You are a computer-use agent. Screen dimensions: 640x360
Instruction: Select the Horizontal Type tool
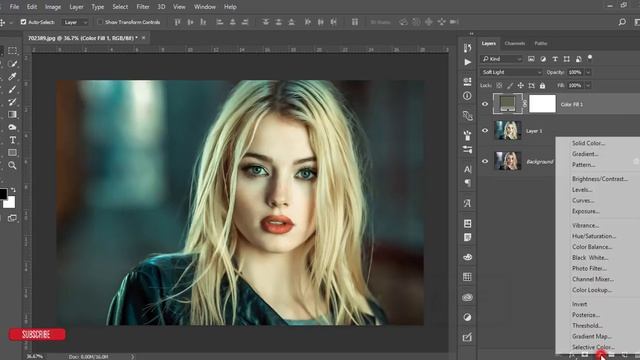[x=12, y=140]
